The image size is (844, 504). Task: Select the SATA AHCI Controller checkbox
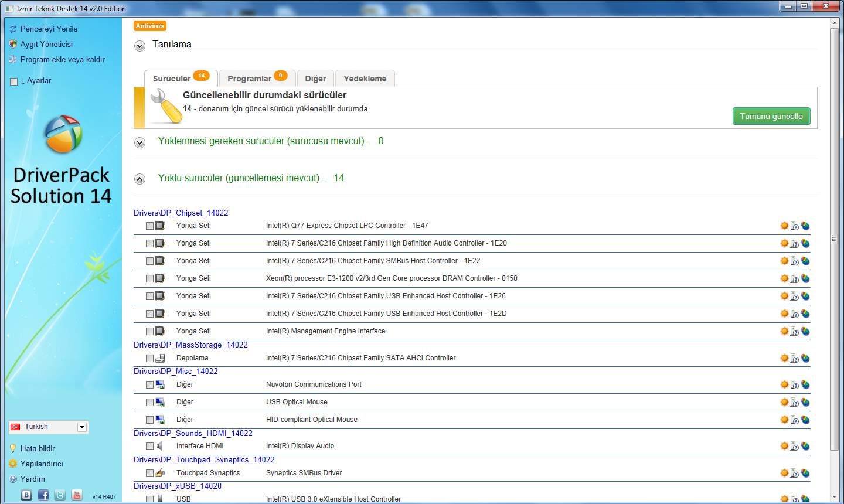click(x=149, y=358)
